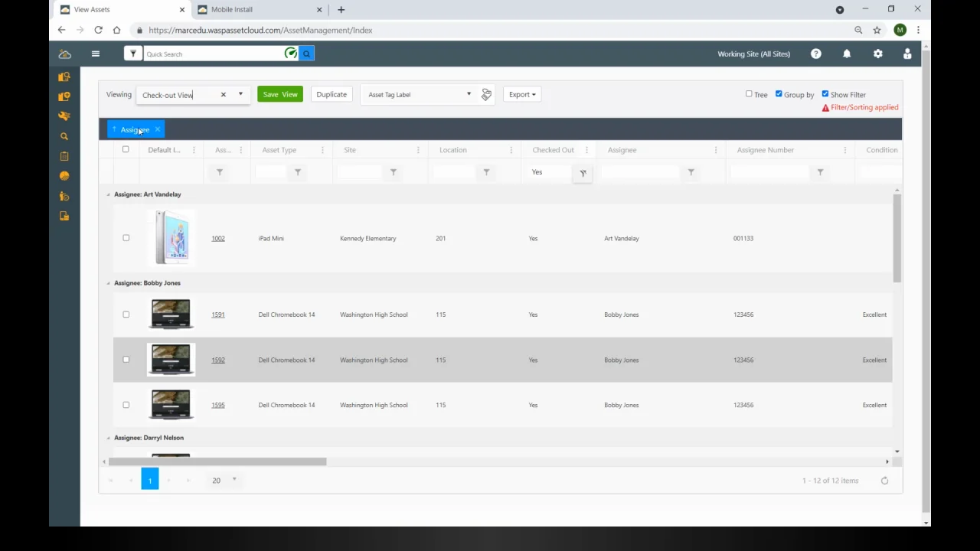Open the person check-out sidebar icon
Screen dimensions: 980x551
(x=64, y=196)
